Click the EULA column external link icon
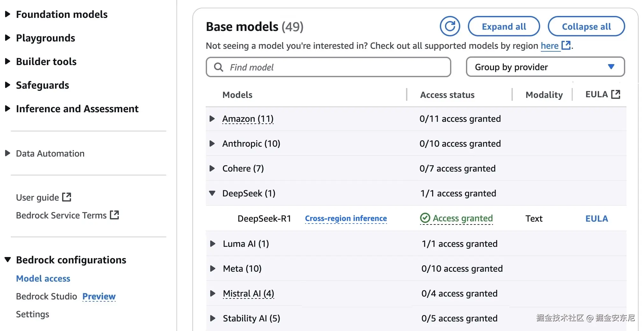Screen dimensions: 644x331 [616, 94]
